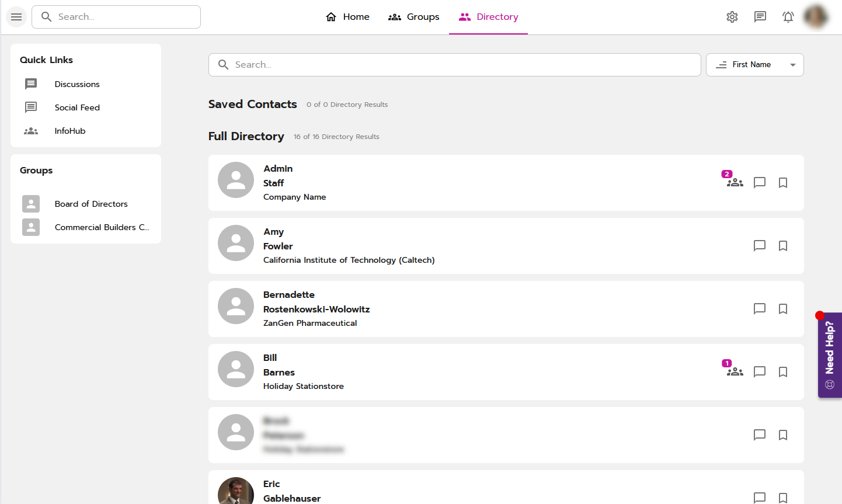Viewport: 842px width, 504px height.
Task: Open the settings gear icon
Action: pyautogui.click(x=732, y=17)
